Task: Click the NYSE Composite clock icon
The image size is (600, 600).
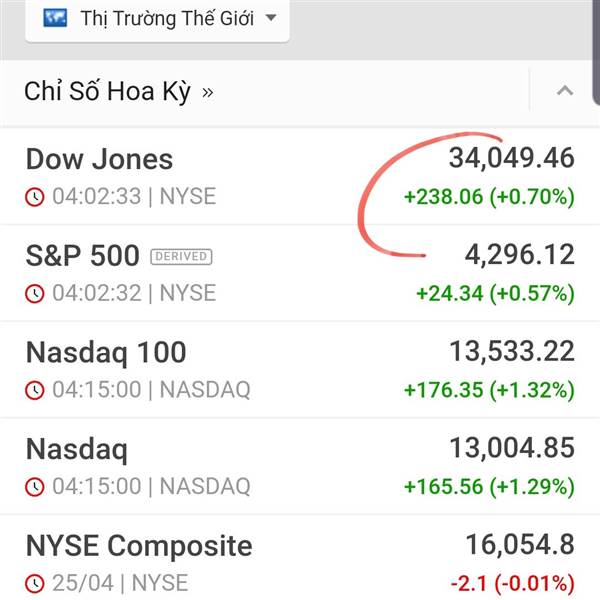Action: 35,584
